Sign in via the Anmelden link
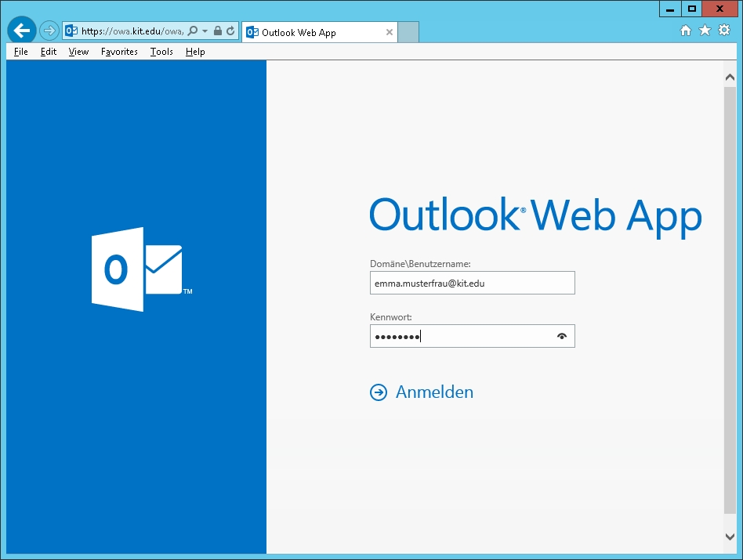This screenshot has height=560, width=743. click(x=434, y=392)
